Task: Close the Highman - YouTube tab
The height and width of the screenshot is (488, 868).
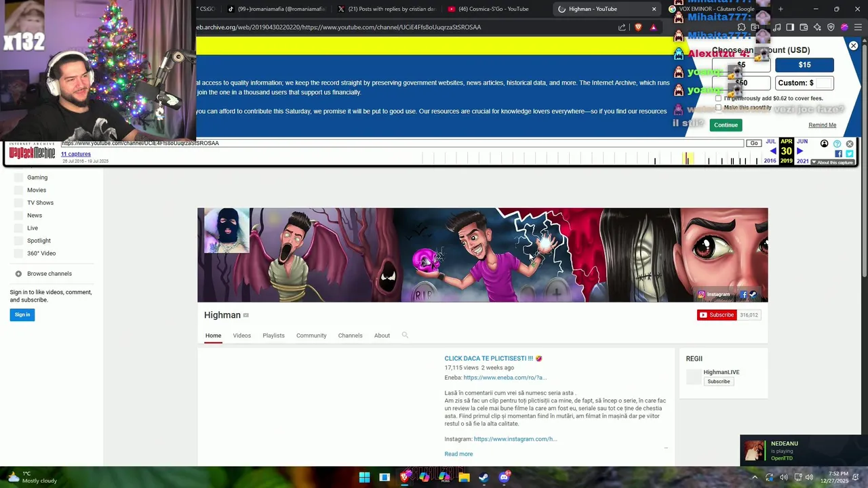Action: 654,9
